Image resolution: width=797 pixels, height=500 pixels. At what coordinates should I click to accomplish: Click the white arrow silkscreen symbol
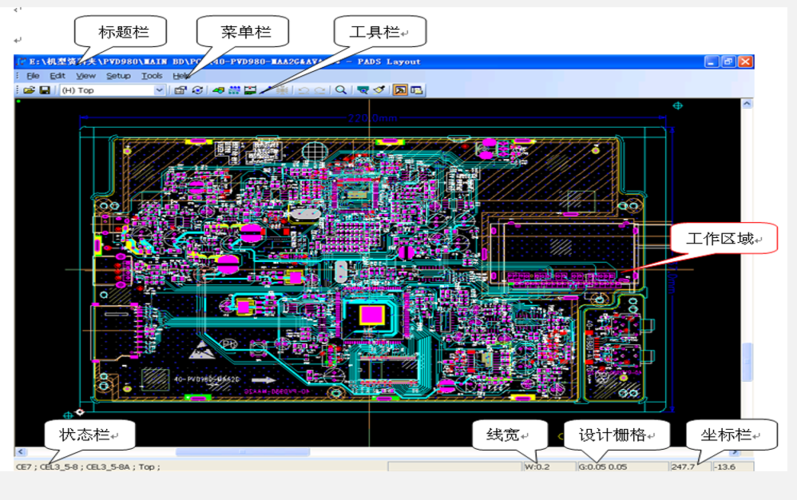263,380
